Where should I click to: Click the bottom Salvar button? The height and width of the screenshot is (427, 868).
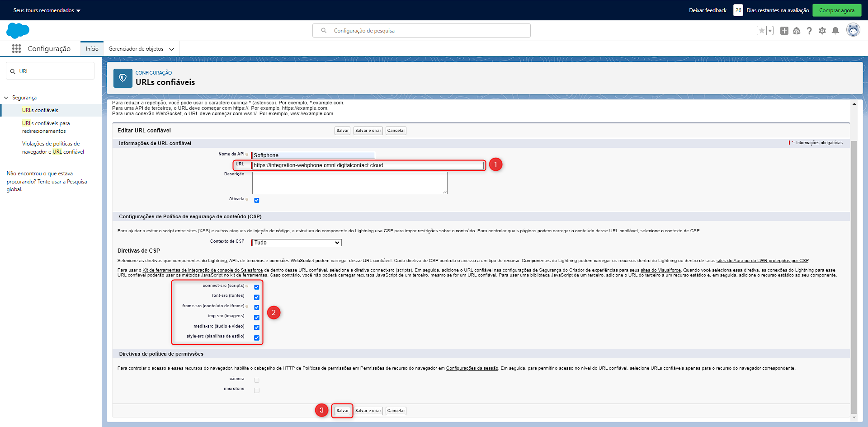tap(343, 411)
